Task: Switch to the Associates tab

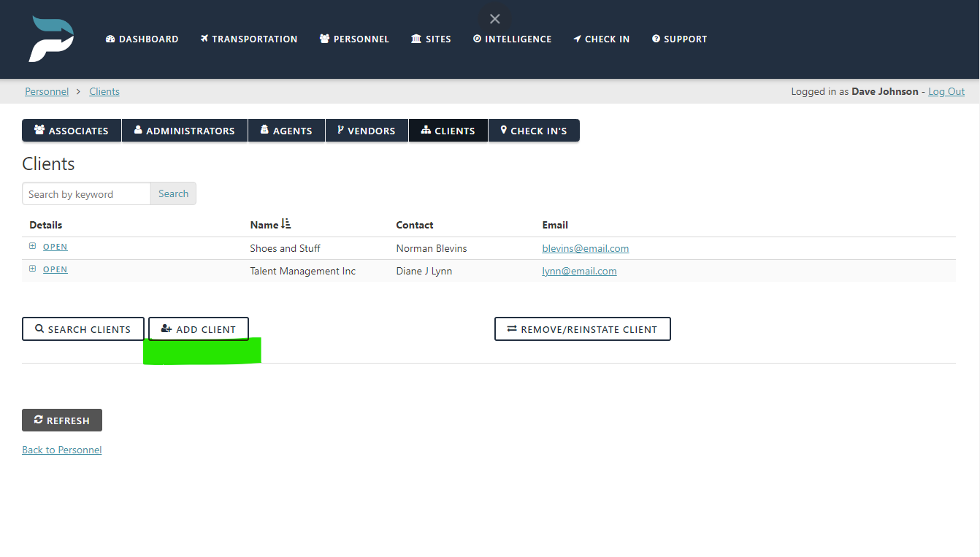Action: click(71, 130)
